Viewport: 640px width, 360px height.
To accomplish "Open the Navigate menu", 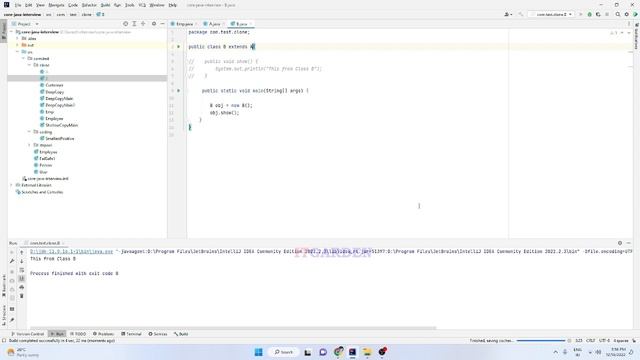I will (56, 5).
